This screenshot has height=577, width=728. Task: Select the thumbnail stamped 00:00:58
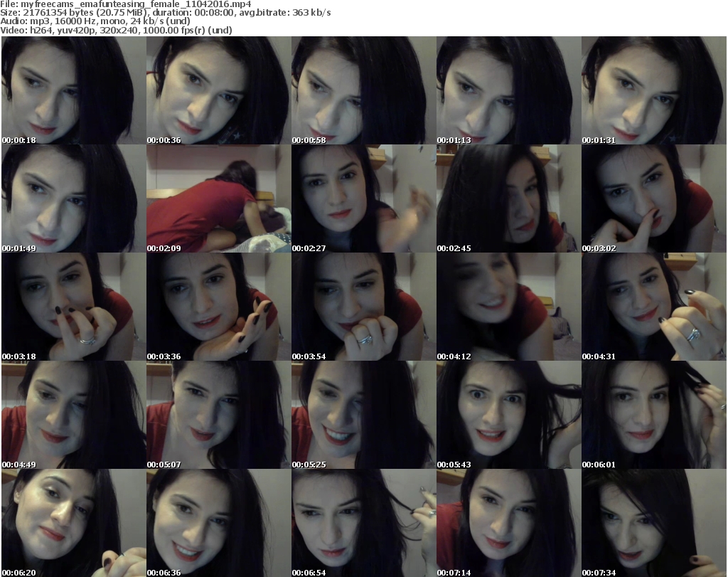(363, 90)
